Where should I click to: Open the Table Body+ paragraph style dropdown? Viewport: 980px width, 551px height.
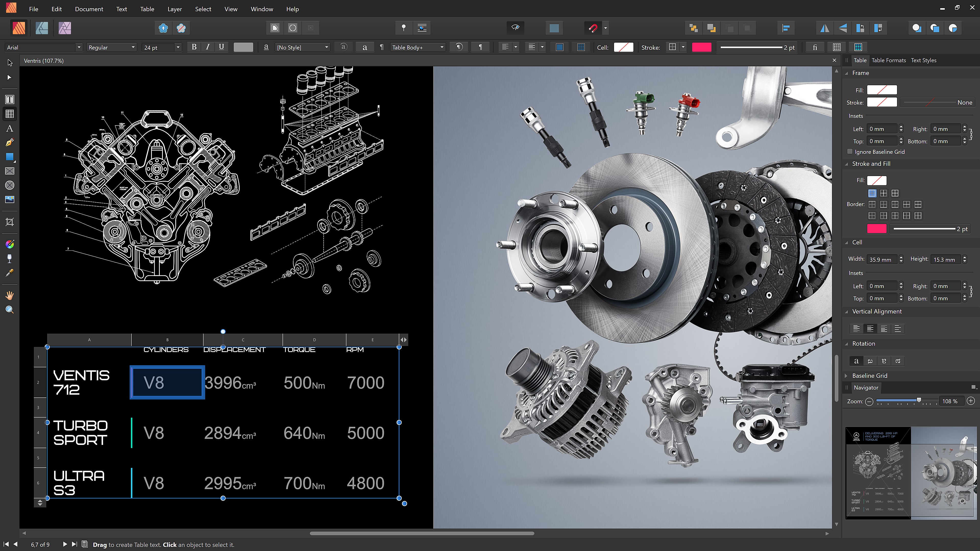pyautogui.click(x=442, y=47)
